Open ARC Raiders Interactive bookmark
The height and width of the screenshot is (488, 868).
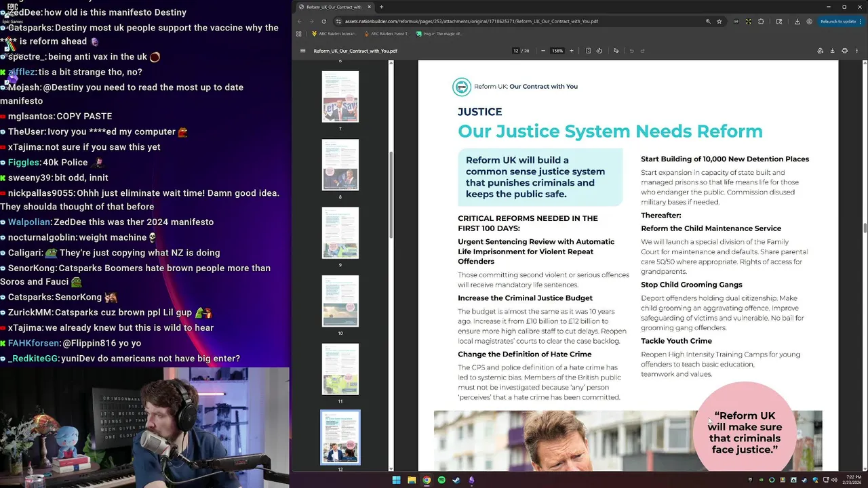(x=333, y=33)
